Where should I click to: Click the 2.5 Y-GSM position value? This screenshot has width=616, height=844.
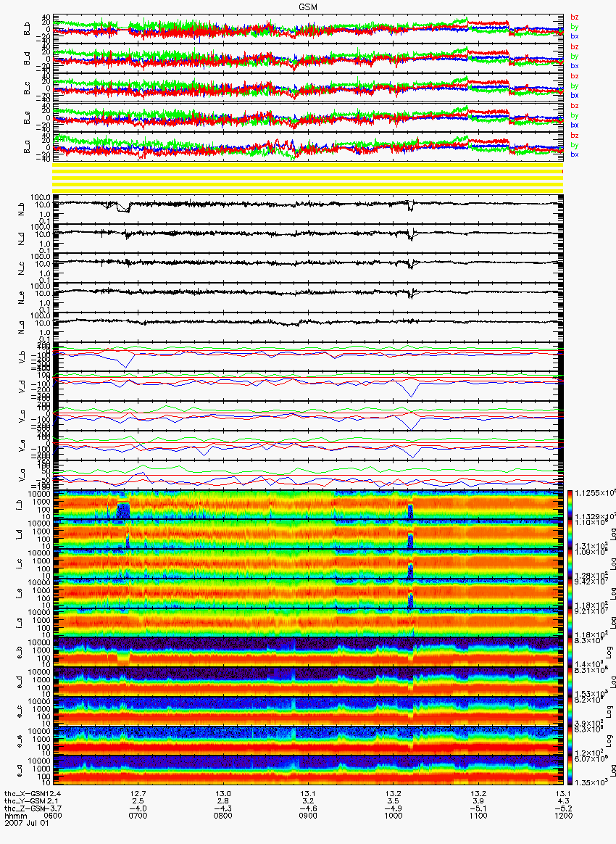[x=138, y=801]
